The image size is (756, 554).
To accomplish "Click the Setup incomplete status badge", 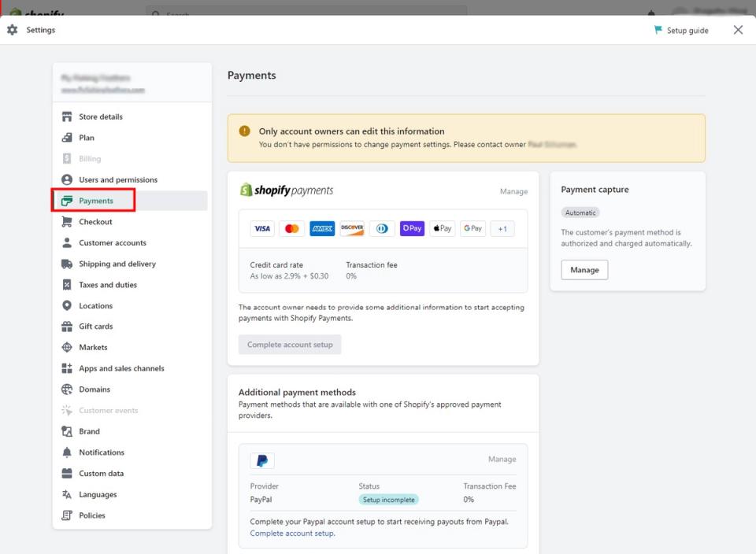I will [388, 500].
